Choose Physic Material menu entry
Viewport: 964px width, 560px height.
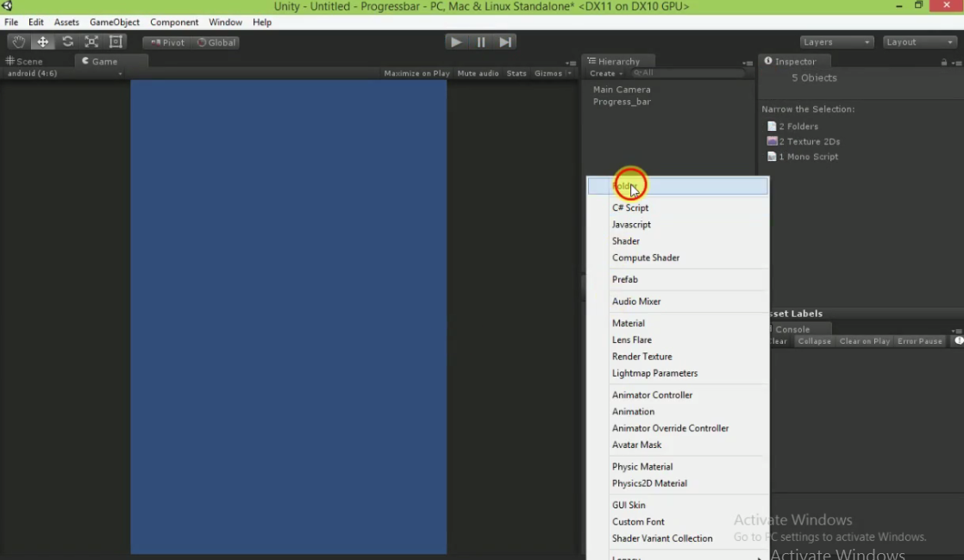[x=678, y=467]
